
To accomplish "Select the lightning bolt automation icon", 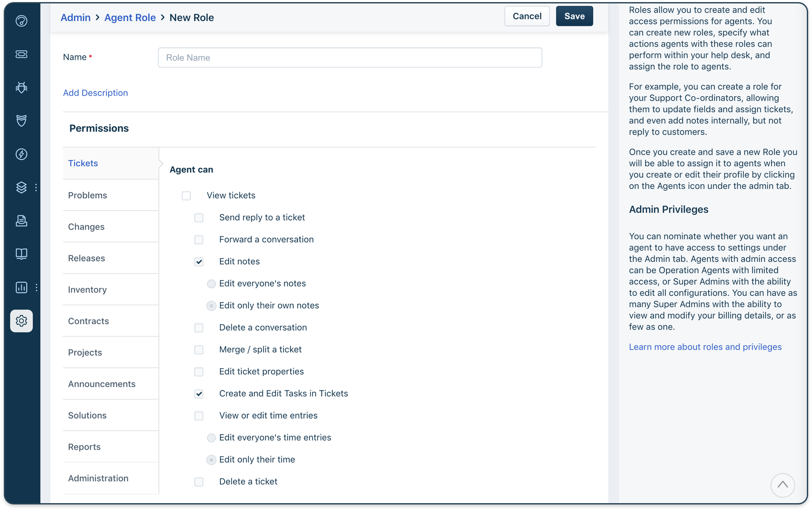I will point(21,154).
